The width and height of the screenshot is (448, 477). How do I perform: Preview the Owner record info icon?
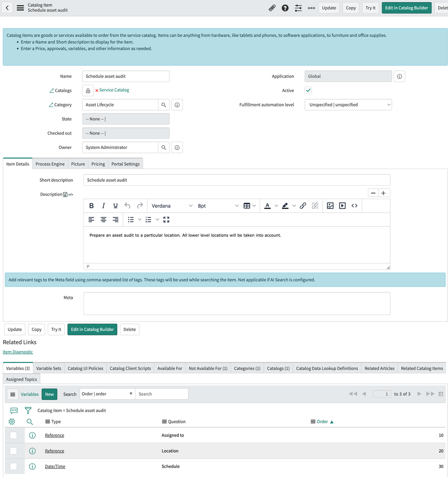(x=177, y=148)
